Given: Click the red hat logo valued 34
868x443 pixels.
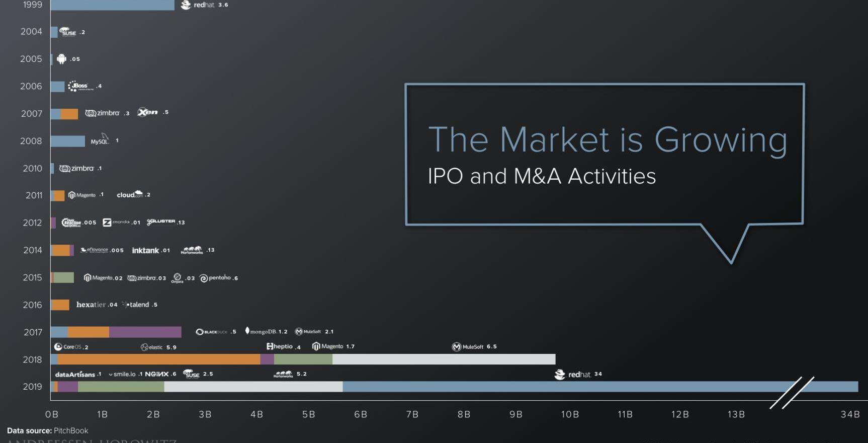Looking at the screenshot, I should 572,374.
